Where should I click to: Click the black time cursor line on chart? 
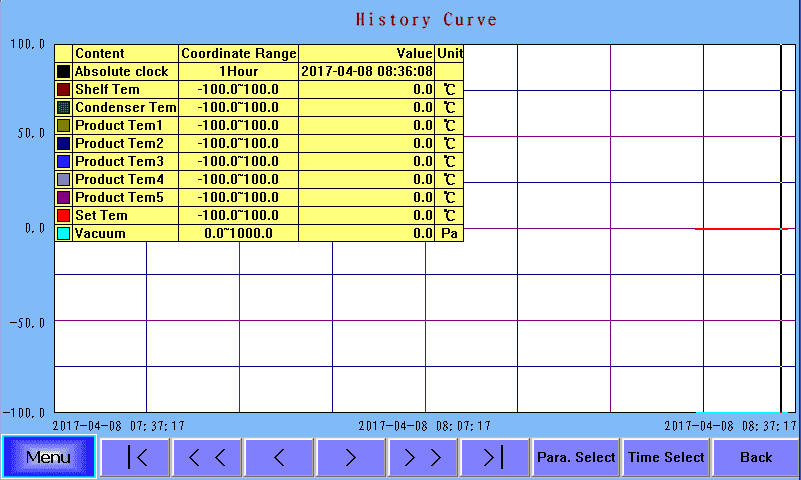coord(781,300)
